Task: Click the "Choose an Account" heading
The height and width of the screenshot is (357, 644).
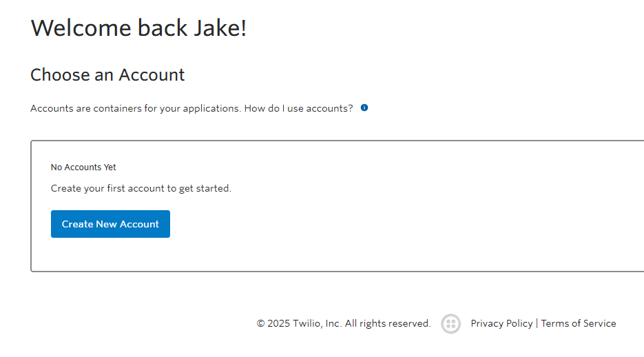Action: (107, 74)
